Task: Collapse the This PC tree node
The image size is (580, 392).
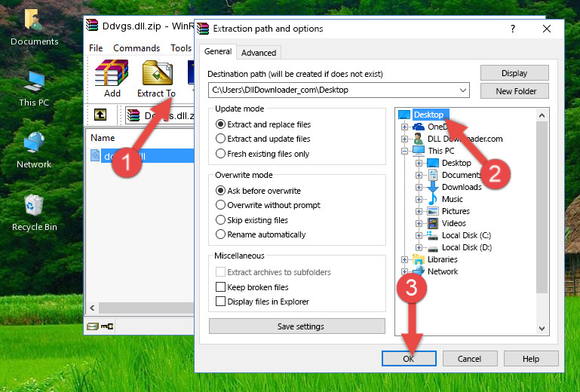Action: pyautogui.click(x=404, y=151)
